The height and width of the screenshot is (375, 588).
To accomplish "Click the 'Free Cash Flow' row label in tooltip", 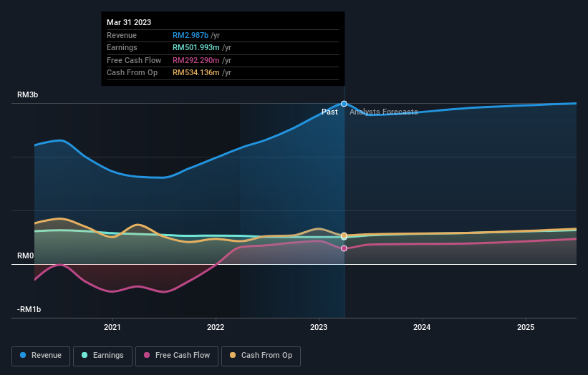I will (134, 60).
